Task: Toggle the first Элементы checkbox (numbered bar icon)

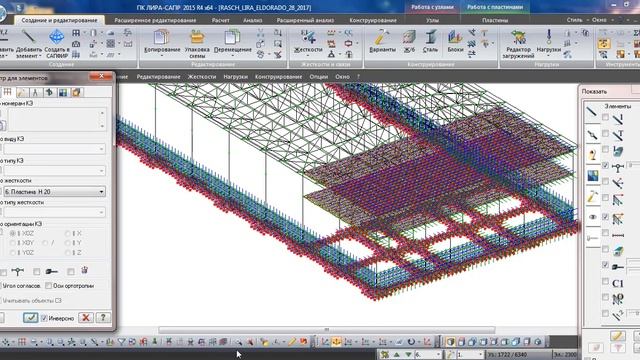Action: [x=605, y=117]
